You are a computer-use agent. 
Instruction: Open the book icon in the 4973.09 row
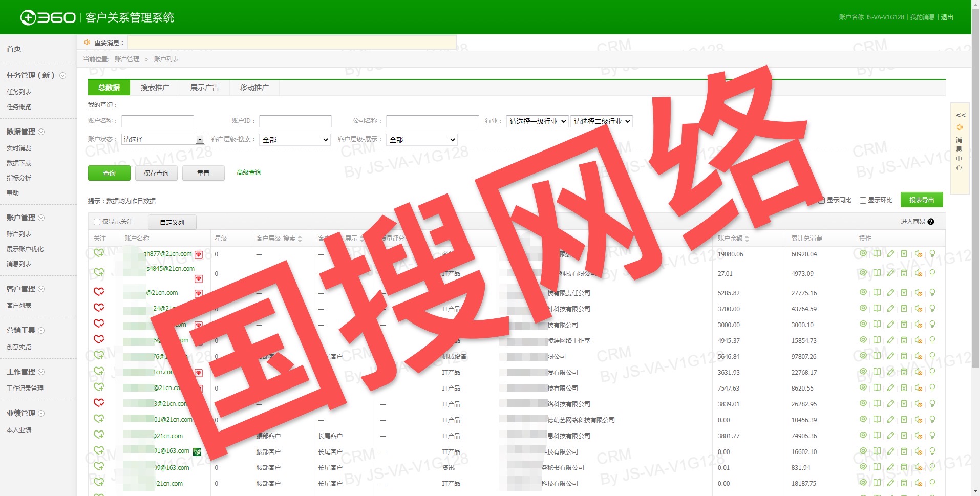tap(877, 273)
